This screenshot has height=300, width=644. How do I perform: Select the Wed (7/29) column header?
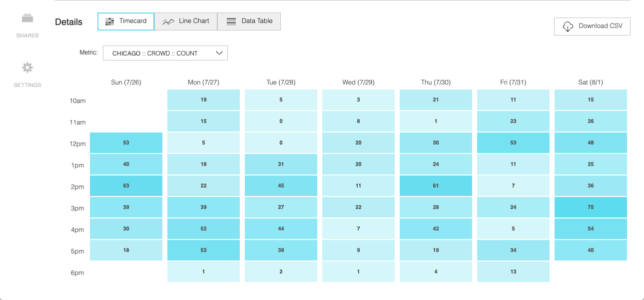[358, 82]
